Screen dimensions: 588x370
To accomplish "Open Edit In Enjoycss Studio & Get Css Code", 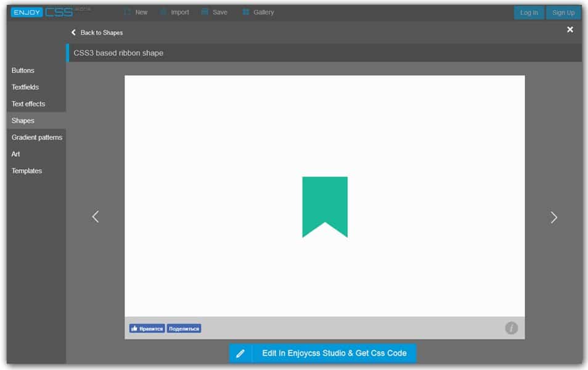I will pos(336,353).
